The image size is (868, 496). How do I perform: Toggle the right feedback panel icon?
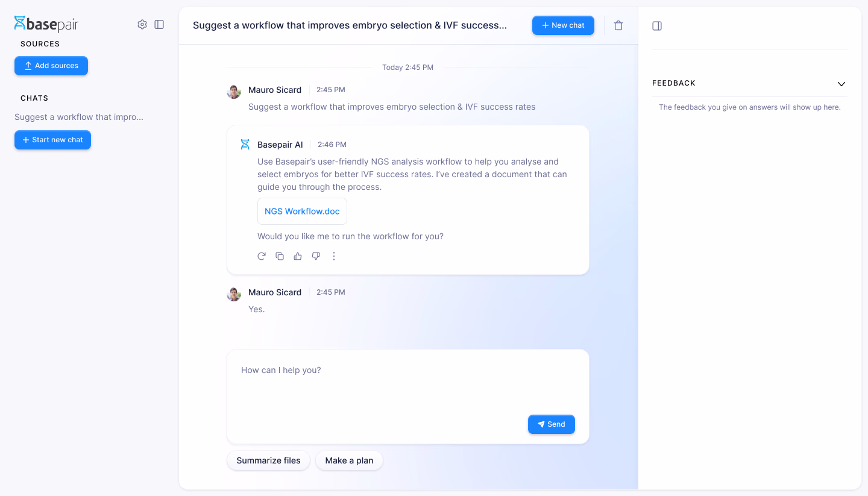tap(657, 26)
